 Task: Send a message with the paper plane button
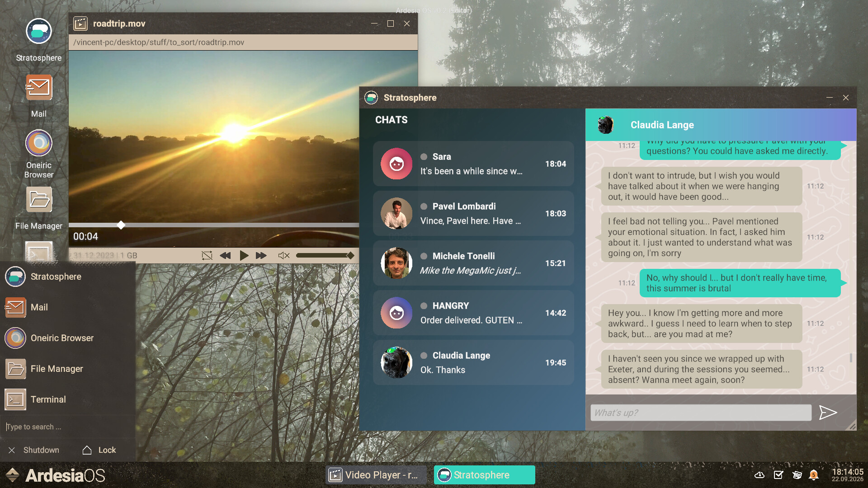click(828, 412)
